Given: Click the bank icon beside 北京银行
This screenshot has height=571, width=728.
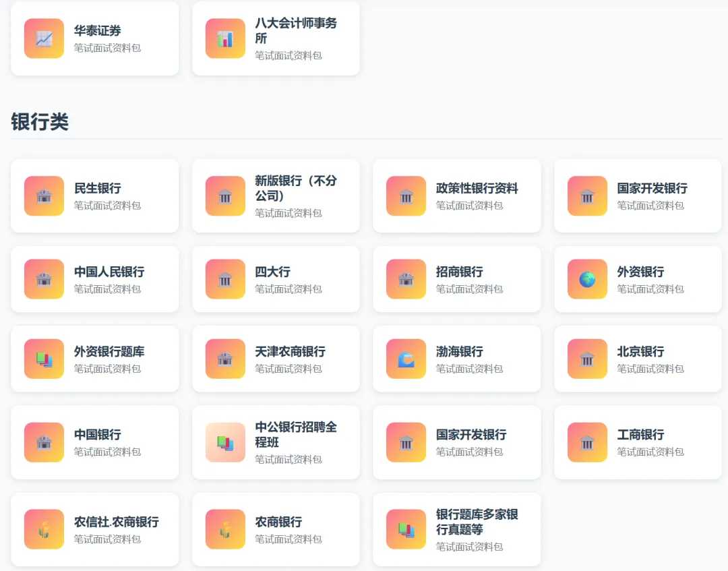Looking at the screenshot, I should tap(587, 359).
